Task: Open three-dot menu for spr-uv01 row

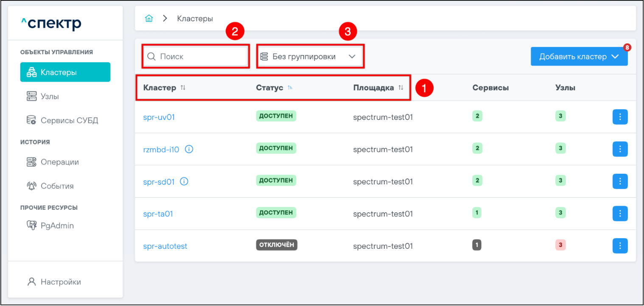Action: tap(620, 117)
